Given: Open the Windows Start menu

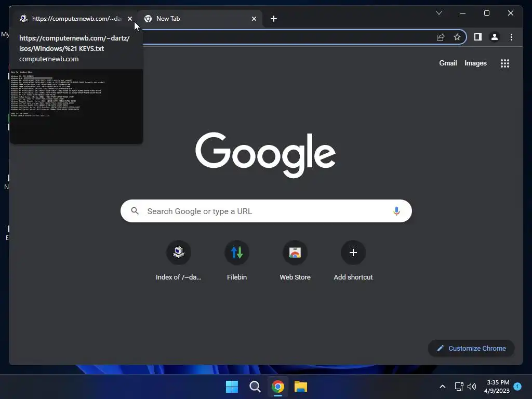Looking at the screenshot, I should pos(232,387).
